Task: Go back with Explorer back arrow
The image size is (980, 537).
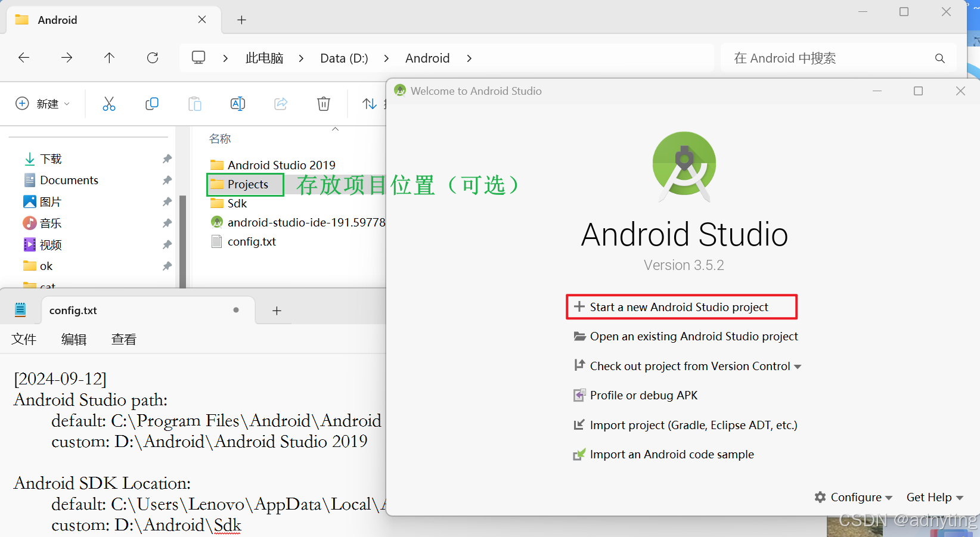Action: pyautogui.click(x=24, y=58)
